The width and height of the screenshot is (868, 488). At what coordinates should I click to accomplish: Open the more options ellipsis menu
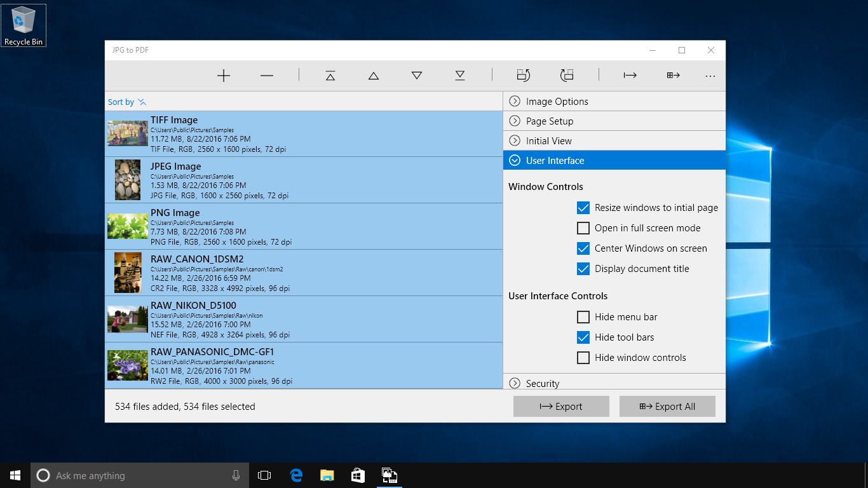[710, 76]
